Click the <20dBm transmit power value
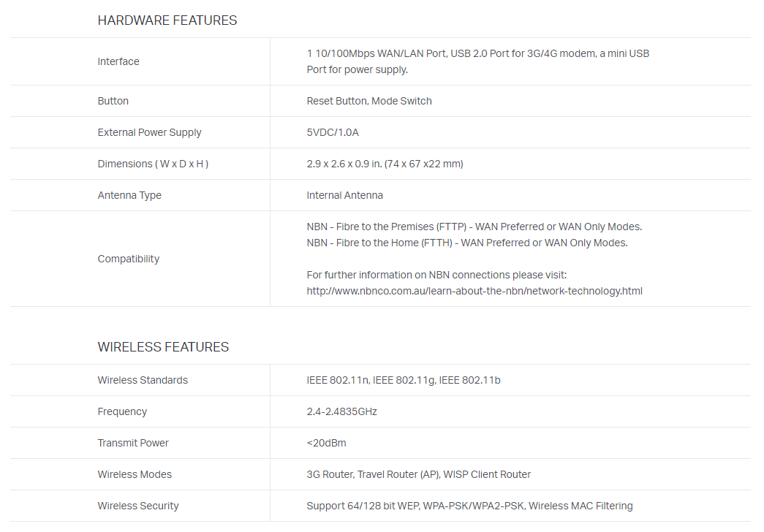 coord(325,443)
